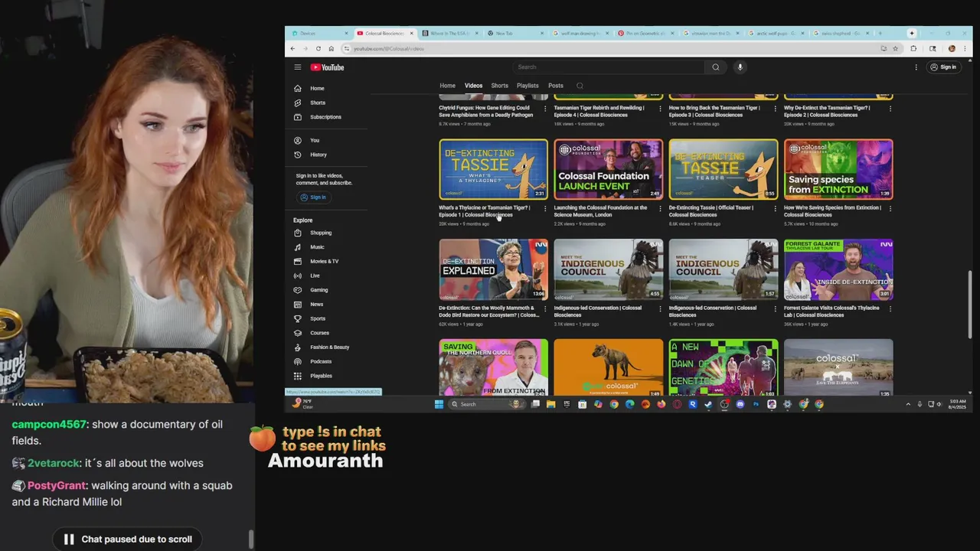Switch to the channel Posts tab

tap(556, 86)
